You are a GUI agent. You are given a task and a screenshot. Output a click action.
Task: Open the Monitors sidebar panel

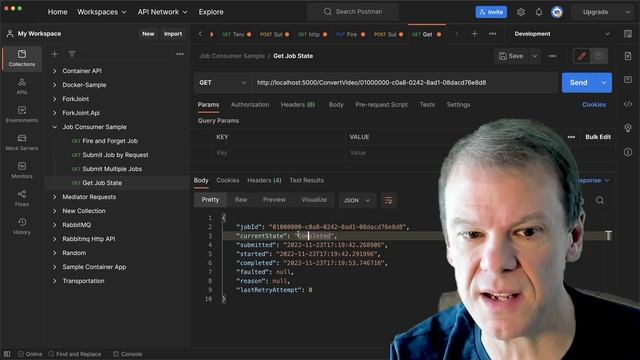coord(22,170)
